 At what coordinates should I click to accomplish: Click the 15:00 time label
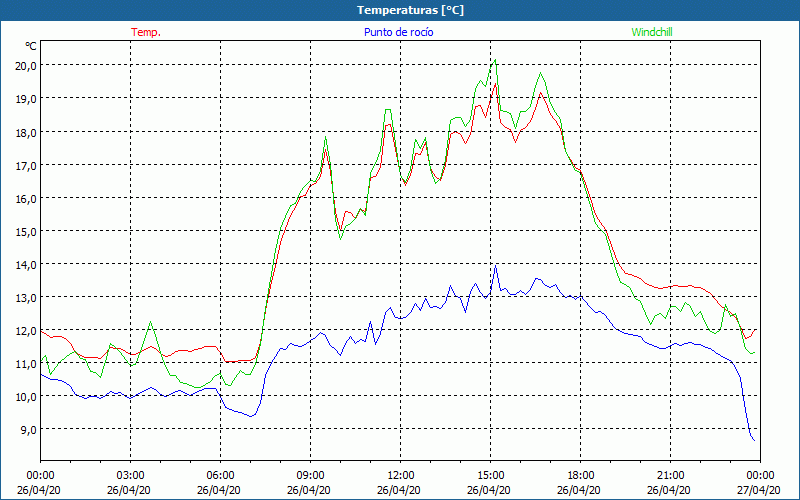490,476
